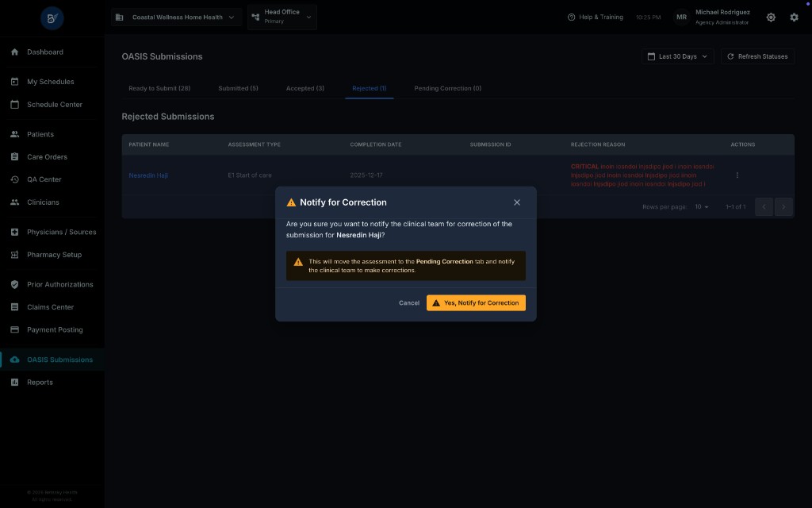The image size is (812, 508).
Task: Click the Patient Name column header
Action: click(x=148, y=144)
